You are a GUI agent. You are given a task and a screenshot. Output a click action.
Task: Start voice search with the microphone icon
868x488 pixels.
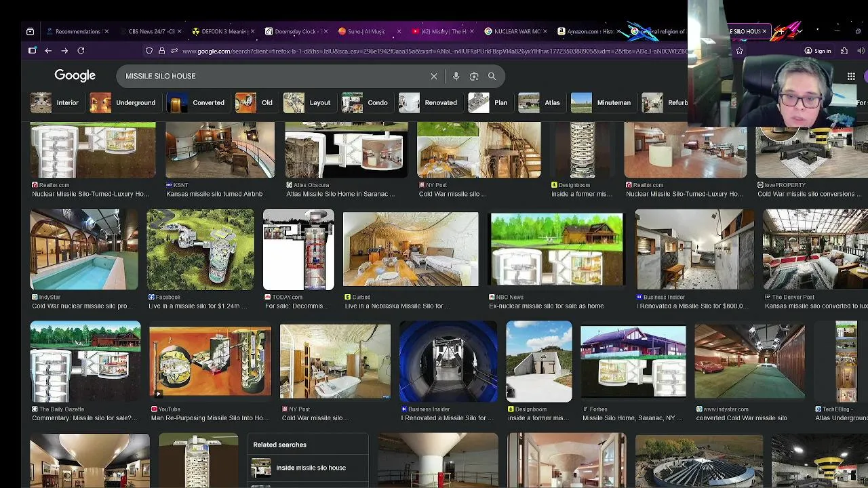456,76
